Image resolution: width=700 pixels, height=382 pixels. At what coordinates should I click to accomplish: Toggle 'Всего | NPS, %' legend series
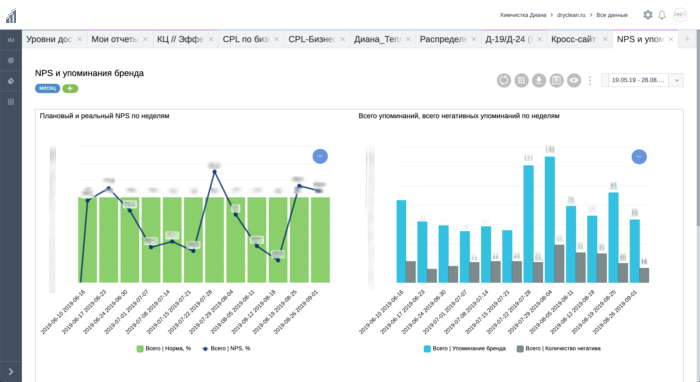tap(226, 348)
